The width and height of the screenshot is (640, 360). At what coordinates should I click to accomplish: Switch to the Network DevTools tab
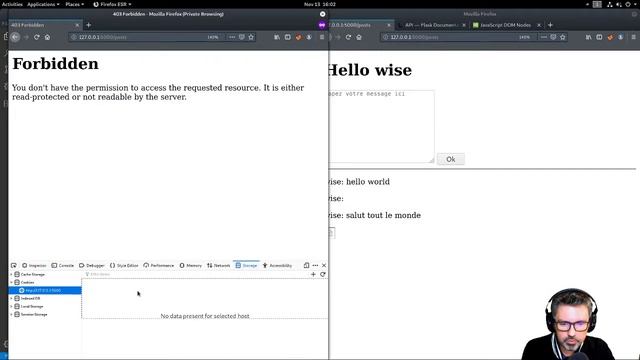click(x=218, y=265)
